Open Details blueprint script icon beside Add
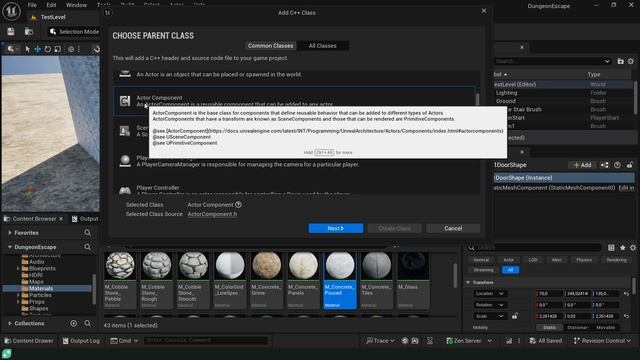This screenshot has height=360, width=640. 604,165
